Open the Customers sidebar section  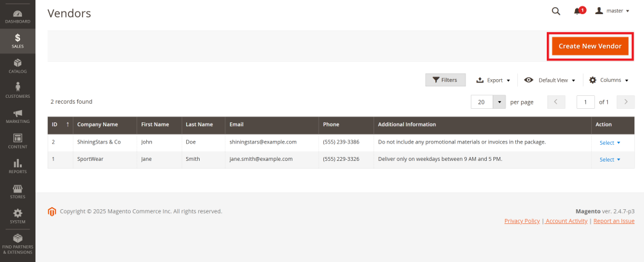pos(17,91)
